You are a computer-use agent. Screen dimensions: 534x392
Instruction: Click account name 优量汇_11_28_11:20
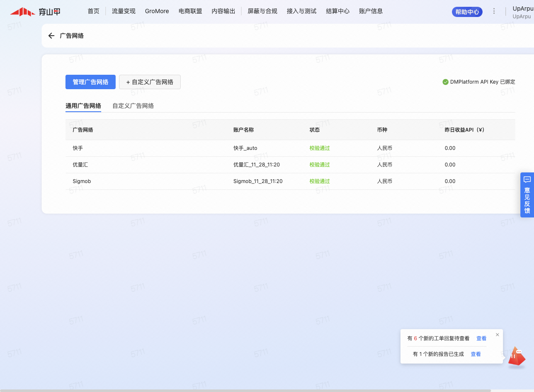click(257, 165)
